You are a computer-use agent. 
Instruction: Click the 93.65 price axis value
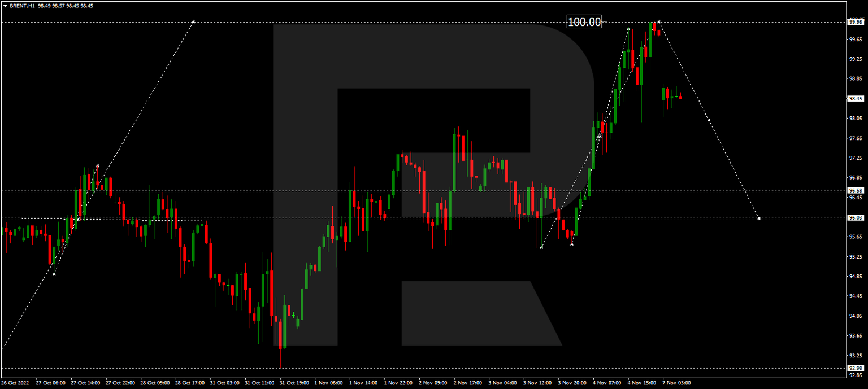click(856, 335)
